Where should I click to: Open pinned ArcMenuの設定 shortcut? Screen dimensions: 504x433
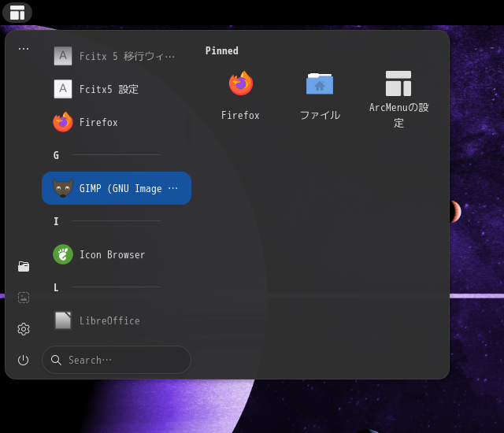click(398, 99)
